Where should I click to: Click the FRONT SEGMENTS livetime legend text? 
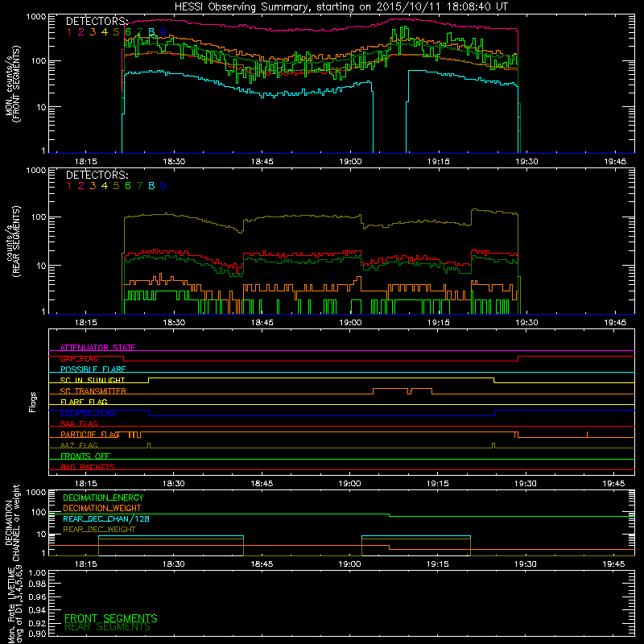click(111, 618)
